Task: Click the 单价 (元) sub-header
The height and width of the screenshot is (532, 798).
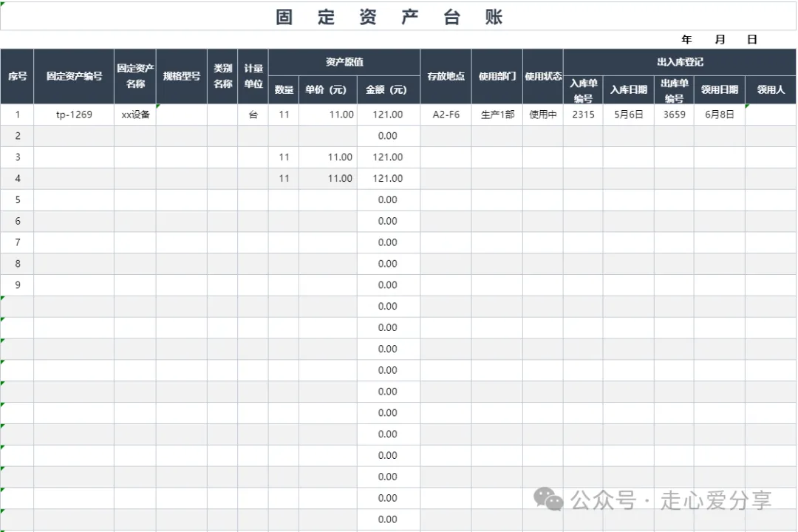Action: pyautogui.click(x=328, y=90)
